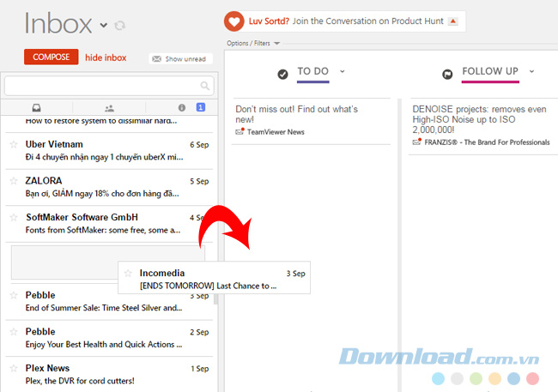This screenshot has height=392, width=558.
Task: Open the DENOISE projects card in FOLLOW UP
Action: point(484,126)
